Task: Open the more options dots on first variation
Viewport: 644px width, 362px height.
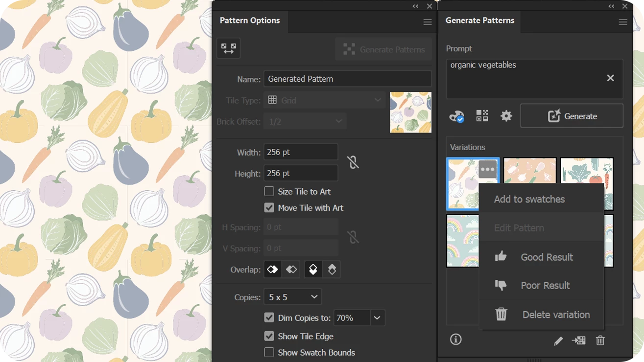Action: (x=487, y=170)
